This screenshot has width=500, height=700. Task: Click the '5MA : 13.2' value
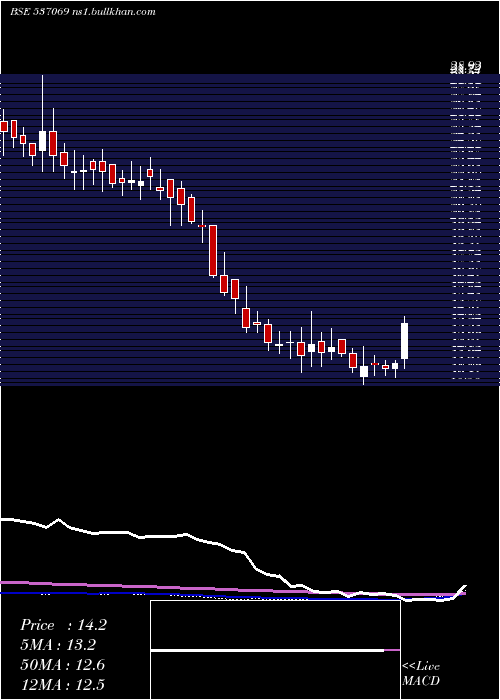click(x=58, y=645)
